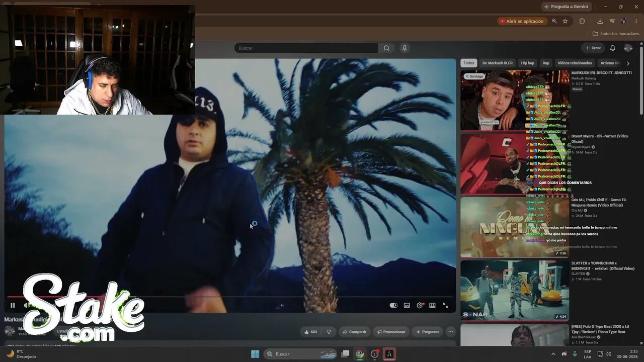This screenshot has width=644, height=362.
Task: Click Pregunta a Gemini button
Action: coord(566,7)
